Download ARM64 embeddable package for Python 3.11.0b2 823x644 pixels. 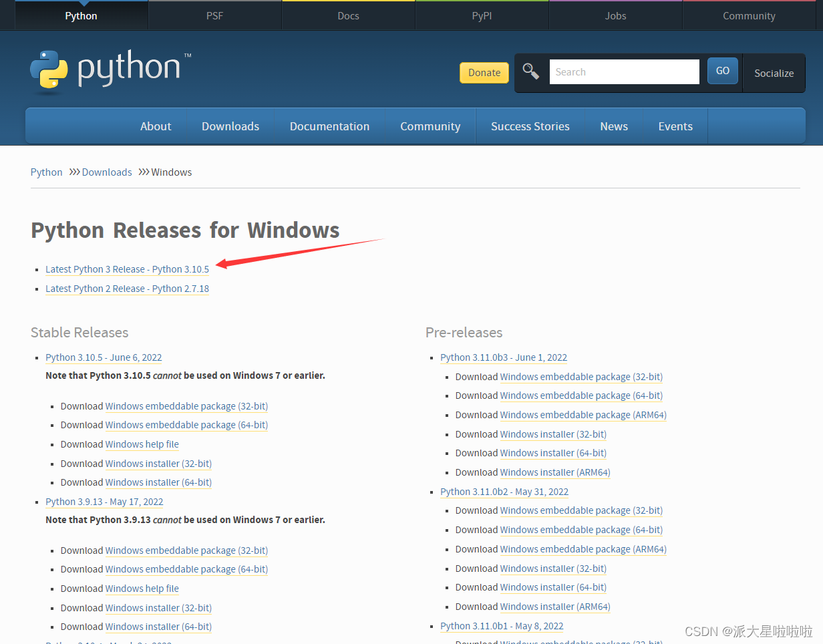pyautogui.click(x=583, y=549)
